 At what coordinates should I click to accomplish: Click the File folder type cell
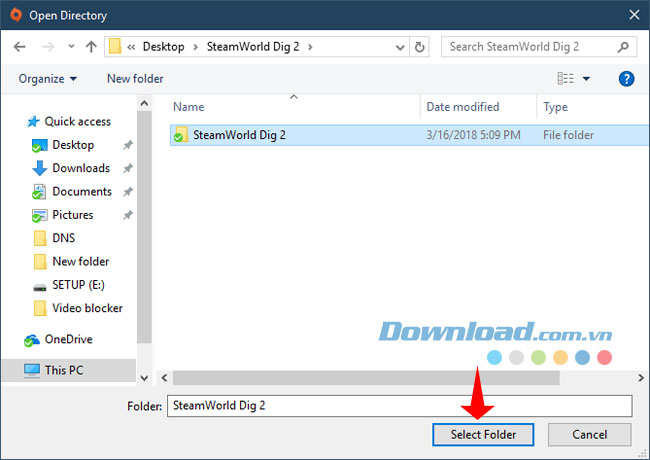(x=568, y=135)
